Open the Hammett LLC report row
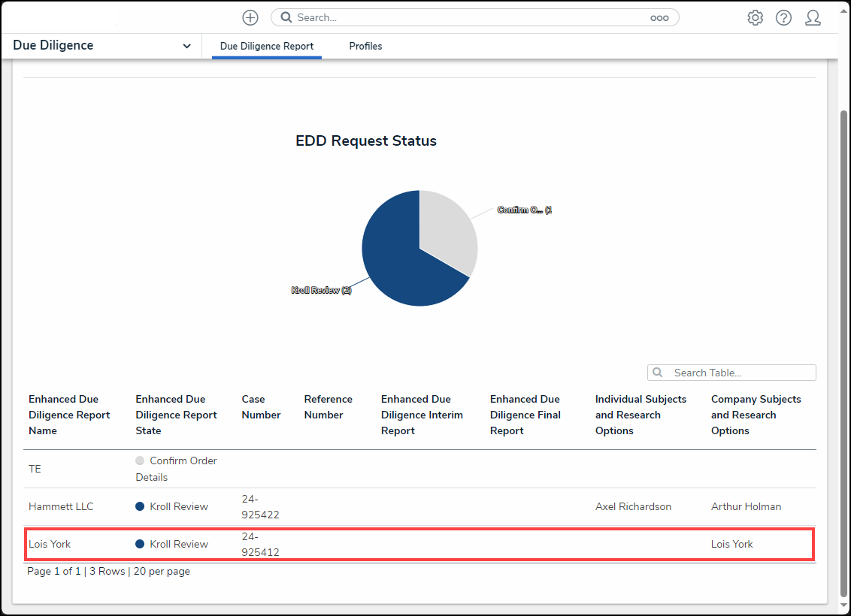This screenshot has width=851, height=616. pyautogui.click(x=419, y=506)
